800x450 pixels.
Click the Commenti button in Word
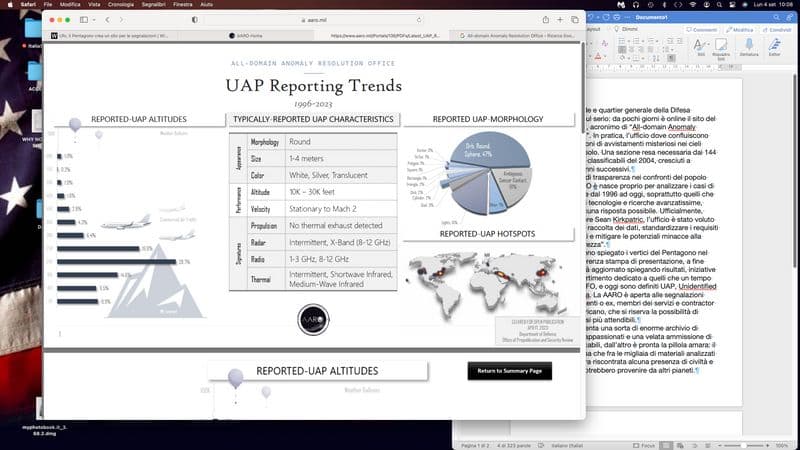click(x=700, y=30)
